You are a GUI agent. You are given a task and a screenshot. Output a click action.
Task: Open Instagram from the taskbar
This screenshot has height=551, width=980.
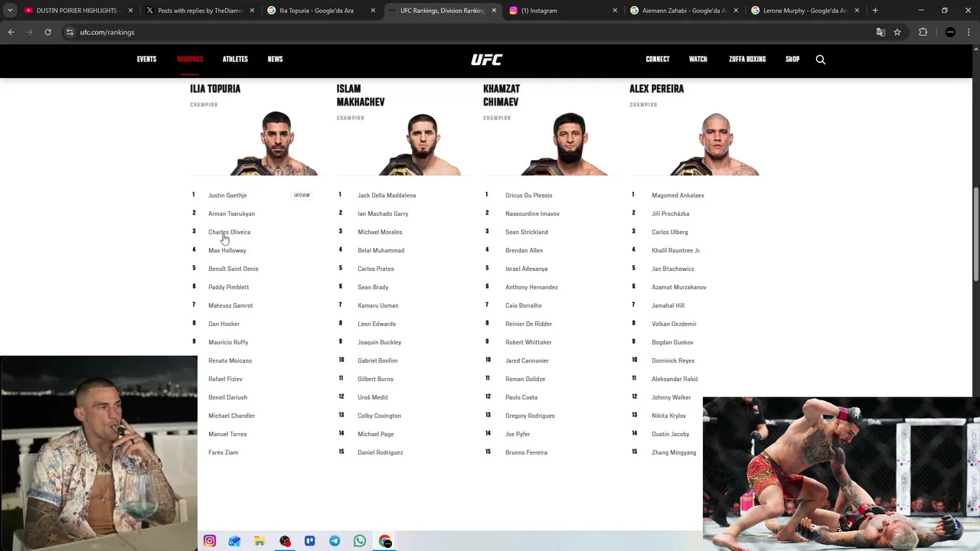[210, 541]
